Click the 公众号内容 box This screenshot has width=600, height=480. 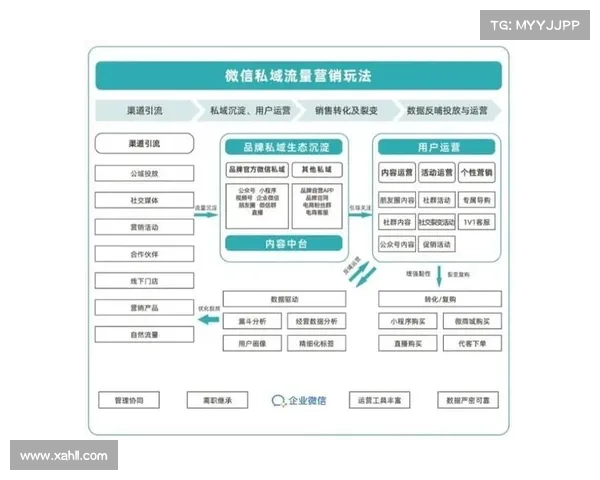[x=397, y=244]
